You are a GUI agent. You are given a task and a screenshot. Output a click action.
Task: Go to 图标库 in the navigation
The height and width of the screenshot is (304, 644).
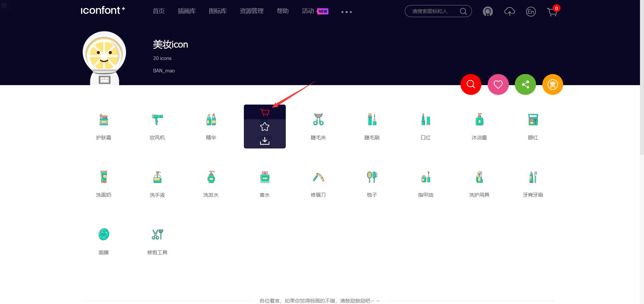tap(218, 11)
